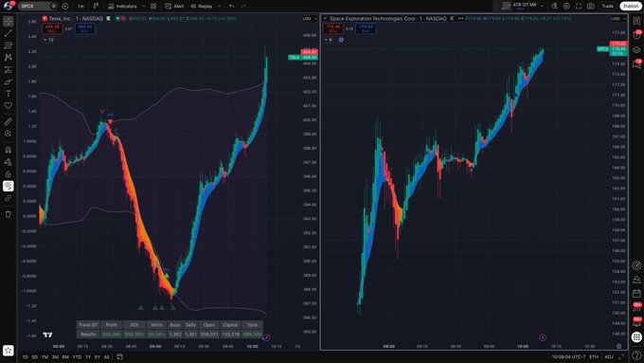The width and height of the screenshot is (644, 363).
Task: Click the trash remove-drawings icon
Action: [9, 214]
